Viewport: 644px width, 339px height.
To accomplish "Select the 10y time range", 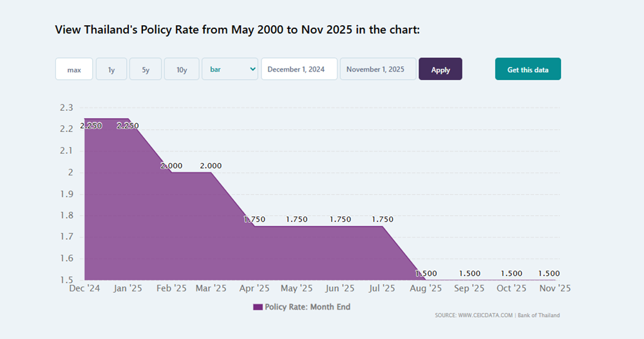I will [182, 70].
